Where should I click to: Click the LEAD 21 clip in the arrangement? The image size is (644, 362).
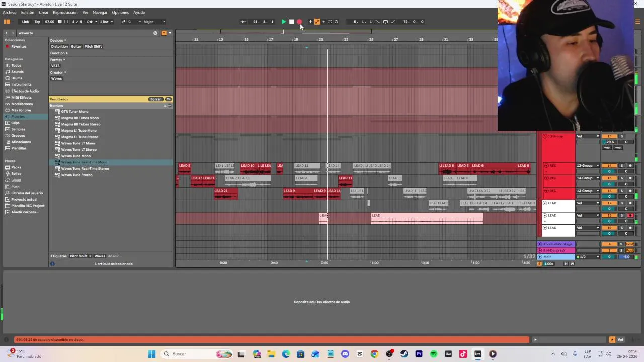tap(226, 194)
